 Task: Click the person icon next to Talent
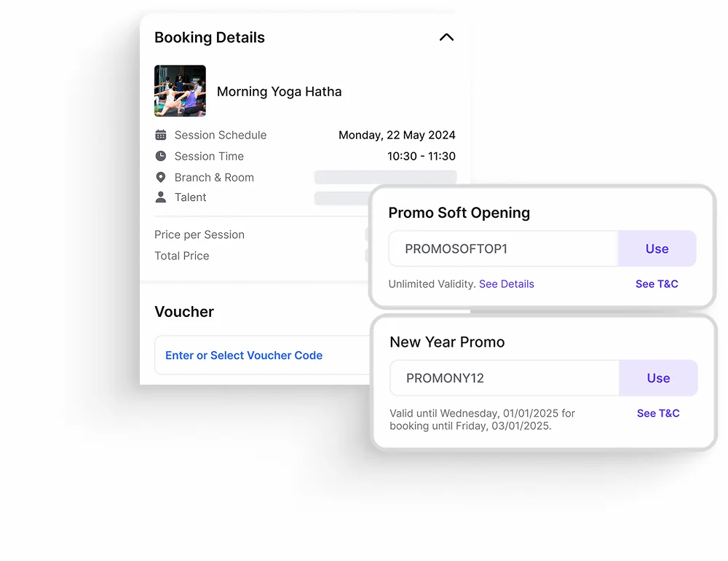click(x=161, y=197)
